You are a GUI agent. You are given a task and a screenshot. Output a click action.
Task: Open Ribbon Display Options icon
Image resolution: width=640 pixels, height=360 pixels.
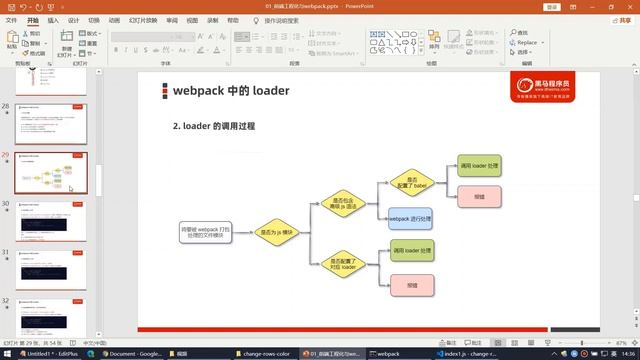[573, 7]
